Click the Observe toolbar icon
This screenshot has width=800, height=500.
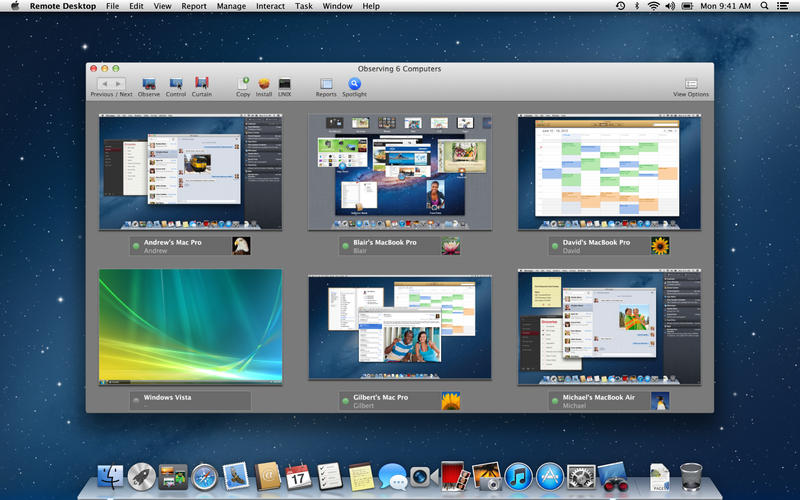click(x=149, y=84)
